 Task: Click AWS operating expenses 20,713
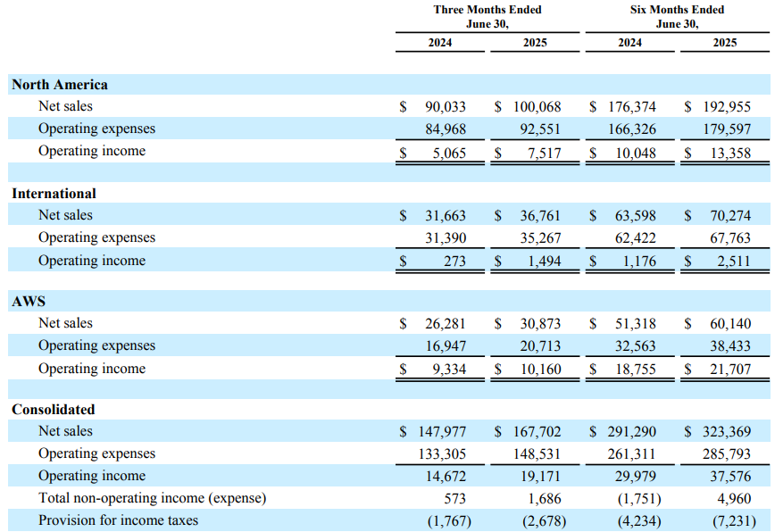coord(540,345)
